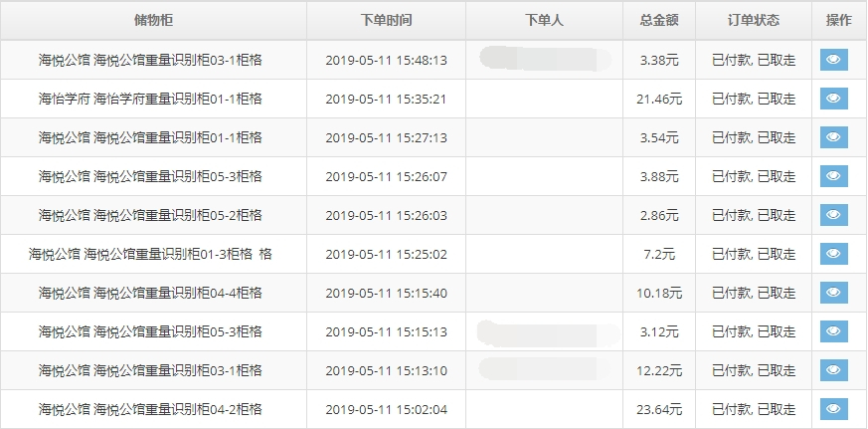Open eye icon for the 2.86元 order
The width and height of the screenshot is (868, 429).
point(833,215)
